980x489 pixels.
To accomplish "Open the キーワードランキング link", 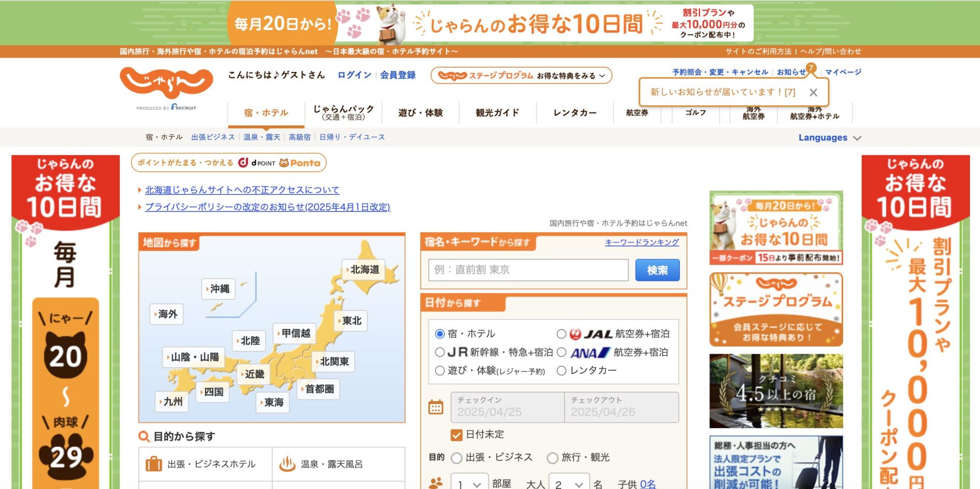I will [x=642, y=242].
